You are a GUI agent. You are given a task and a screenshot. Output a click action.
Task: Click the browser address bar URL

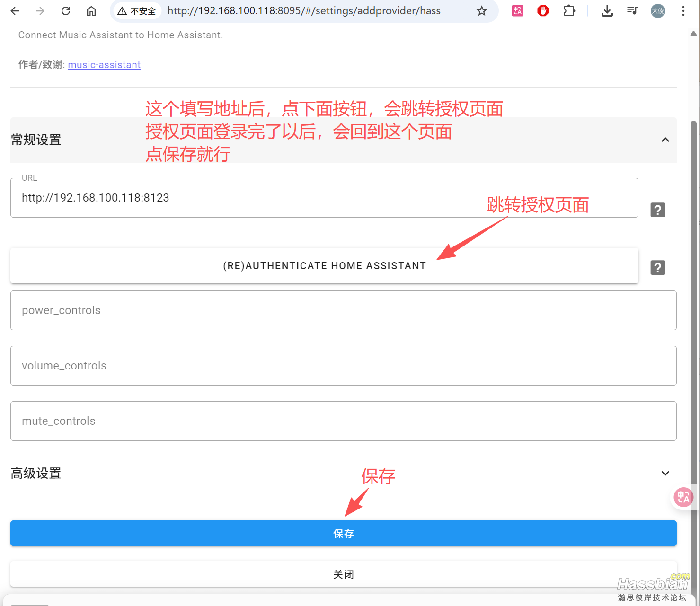coord(304,11)
